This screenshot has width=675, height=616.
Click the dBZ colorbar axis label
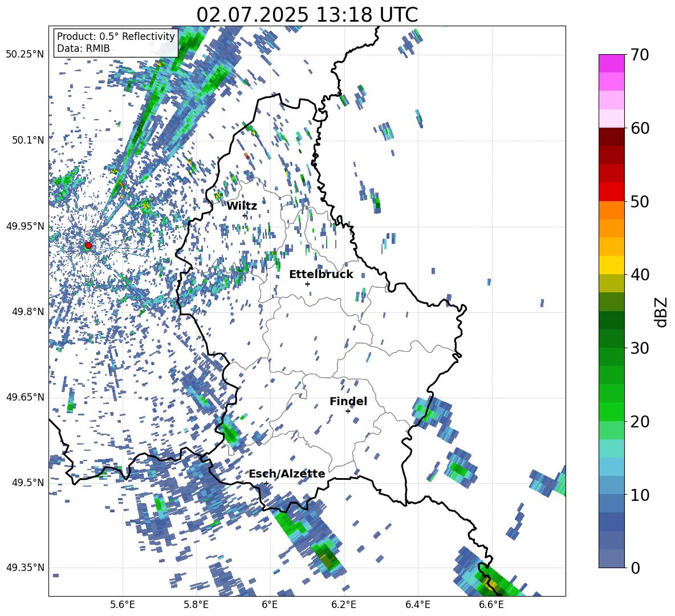(662, 312)
